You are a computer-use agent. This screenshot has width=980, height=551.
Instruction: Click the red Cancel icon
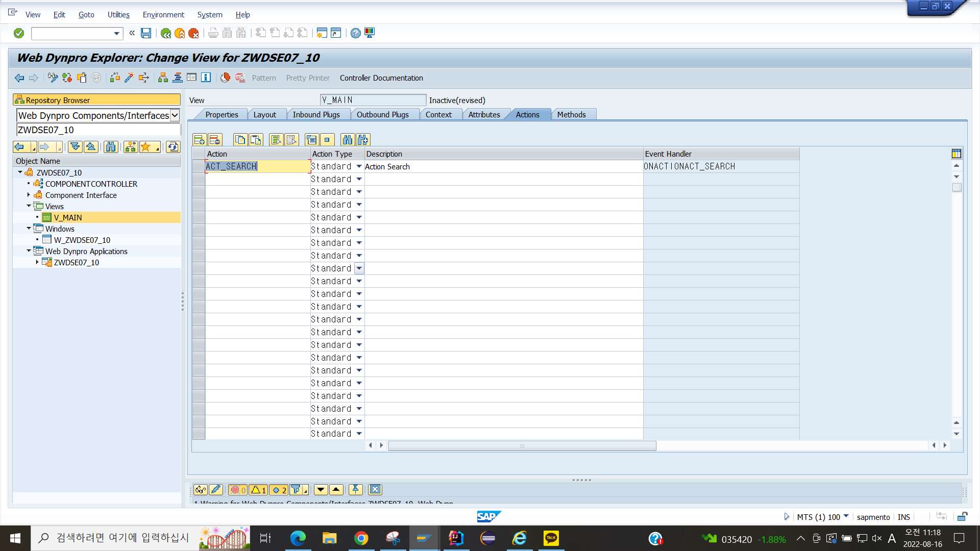[x=193, y=33]
